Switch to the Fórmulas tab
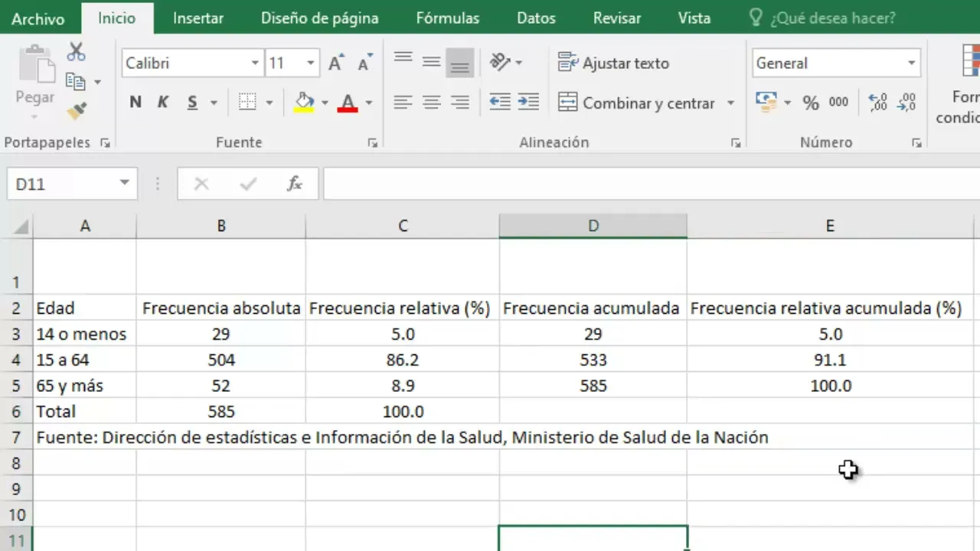The height and width of the screenshot is (551, 980). 448,18
